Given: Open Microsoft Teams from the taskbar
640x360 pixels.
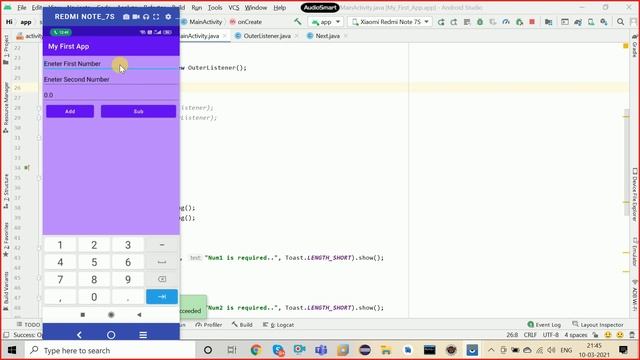Looking at the screenshot, I should click(x=321, y=350).
